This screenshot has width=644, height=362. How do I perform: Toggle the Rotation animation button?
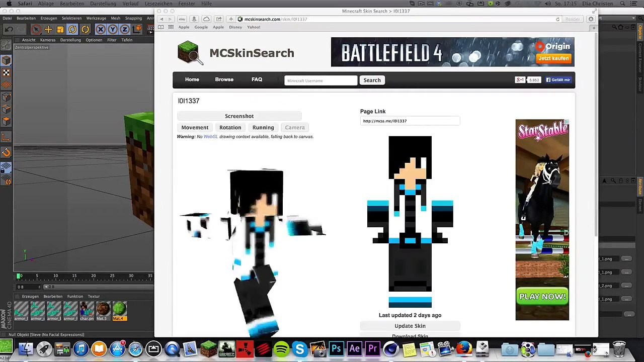click(x=230, y=128)
